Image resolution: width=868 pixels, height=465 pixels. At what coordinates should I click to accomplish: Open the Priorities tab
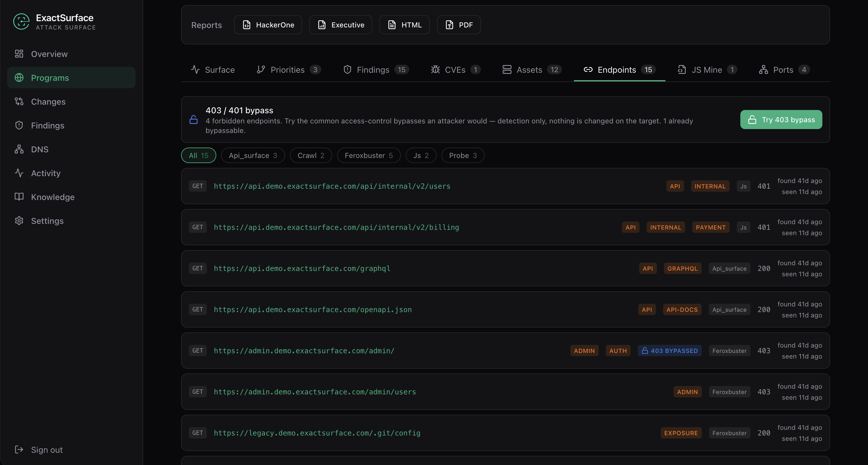[x=289, y=70]
